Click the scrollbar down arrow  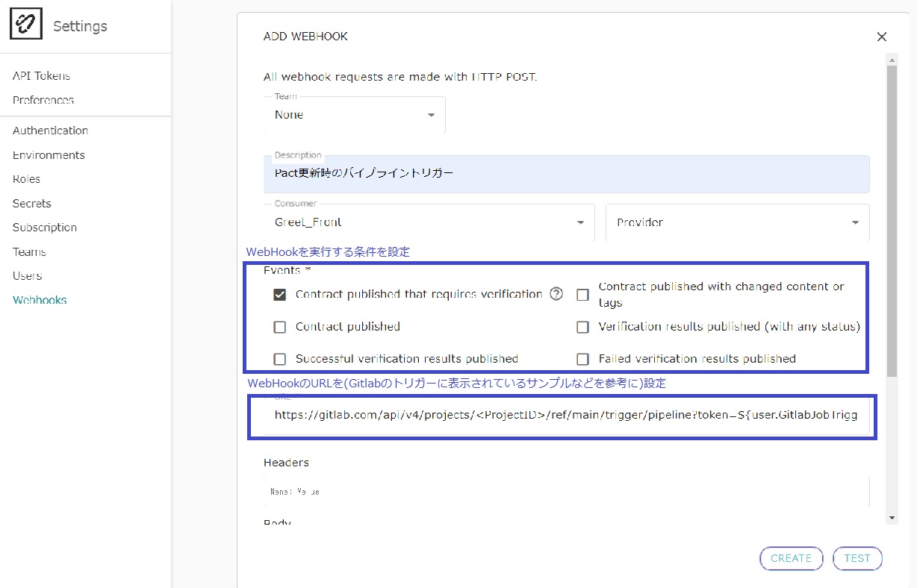pos(892,517)
